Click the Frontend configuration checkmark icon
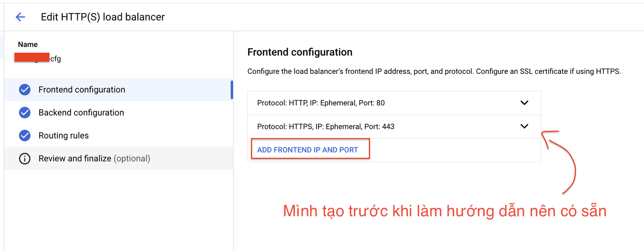This screenshot has height=251, width=644. 25,90
